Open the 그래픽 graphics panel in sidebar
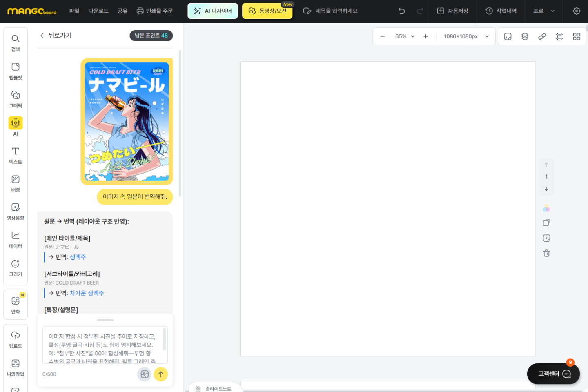 16,99
